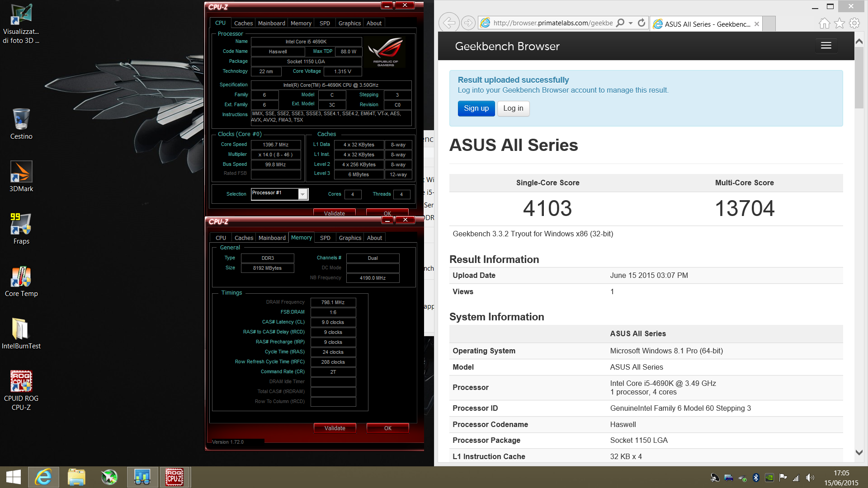Open the browser Home icon
868x488 pixels.
pyautogui.click(x=825, y=23)
